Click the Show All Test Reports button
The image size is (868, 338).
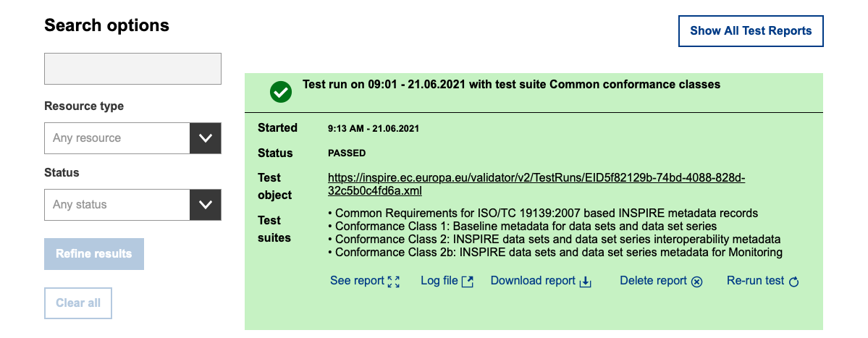point(751,31)
